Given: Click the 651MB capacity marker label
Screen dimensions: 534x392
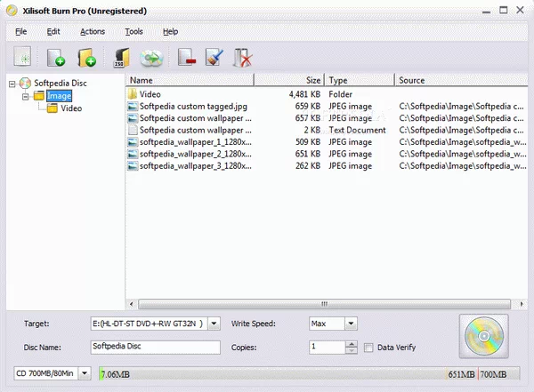Looking at the screenshot, I should click(461, 374).
